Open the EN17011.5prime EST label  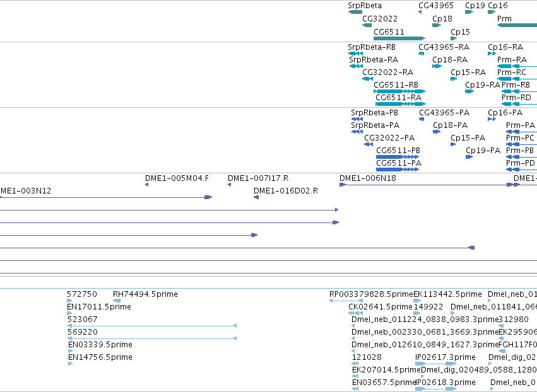coord(99,307)
